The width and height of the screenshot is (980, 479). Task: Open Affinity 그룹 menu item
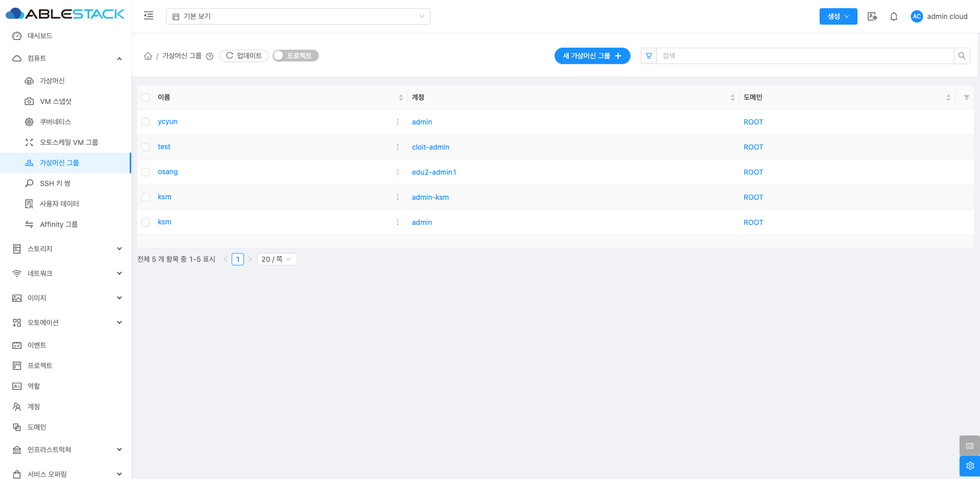[x=66, y=224]
